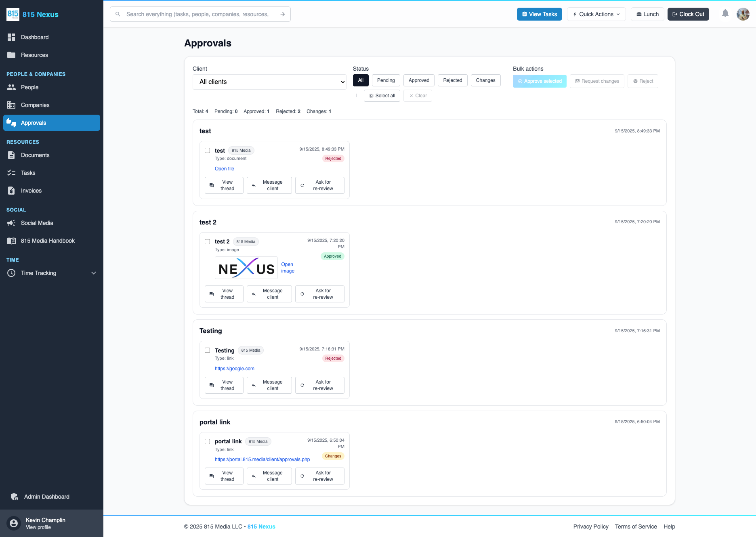Filter status by Approved
This screenshot has height=537, width=756.
(x=419, y=80)
